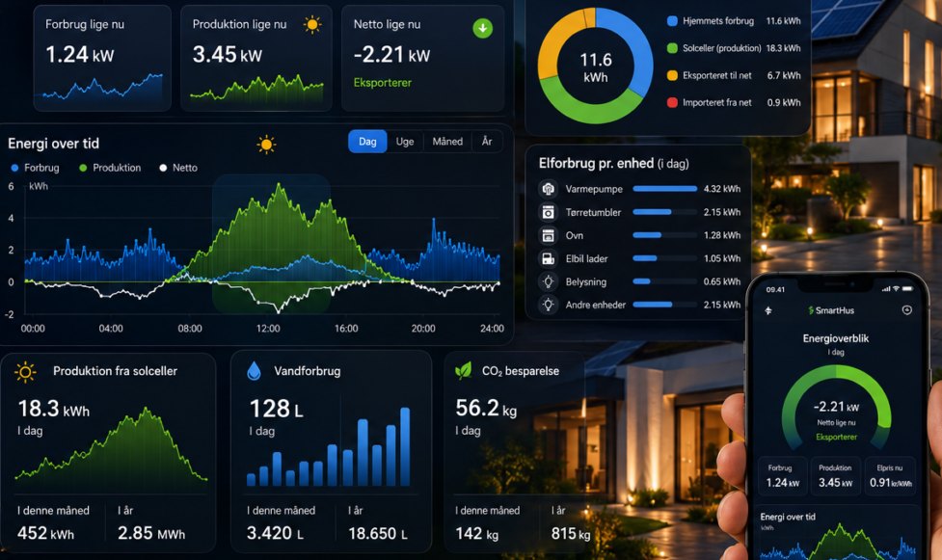Click the yellow Eksporteret til net swatch
The width and height of the screenshot is (942, 560).
pos(672,76)
